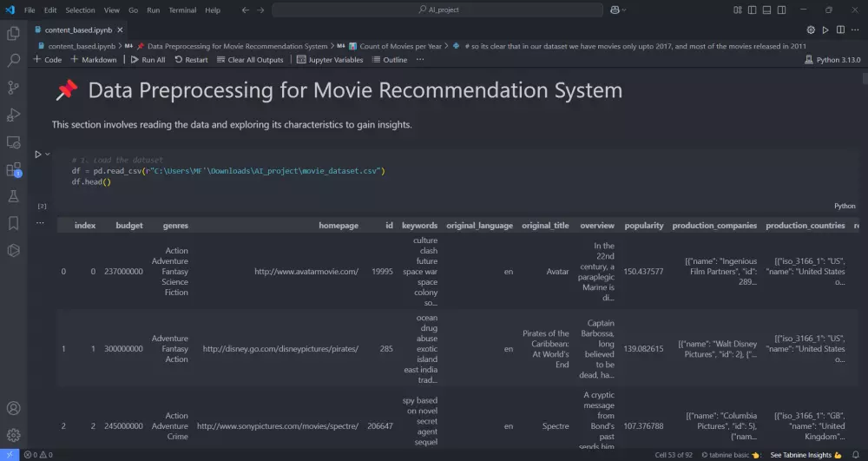Open the Explorer view in activity bar
Viewport: 868px width, 461px height.
(x=13, y=33)
